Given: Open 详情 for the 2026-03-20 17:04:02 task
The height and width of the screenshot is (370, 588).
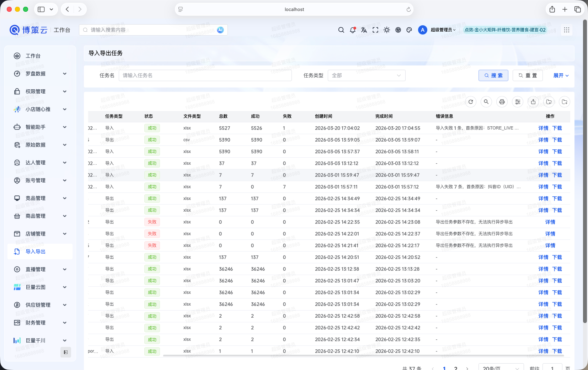Looking at the screenshot, I should [x=543, y=128].
